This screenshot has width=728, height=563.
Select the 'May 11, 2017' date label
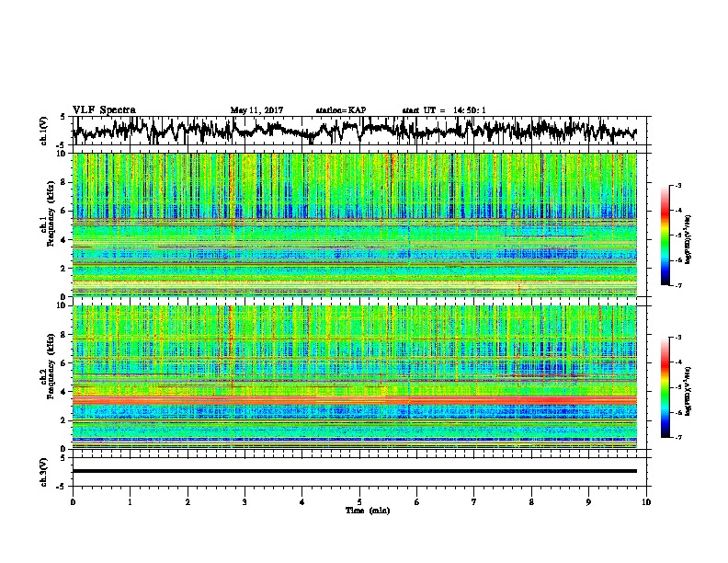pos(256,110)
